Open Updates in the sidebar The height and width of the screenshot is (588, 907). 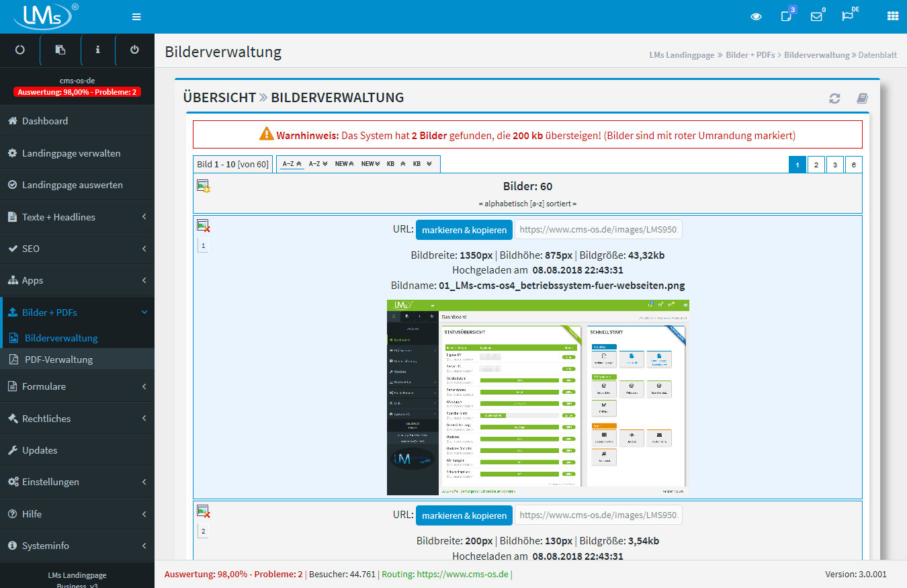pos(77,450)
